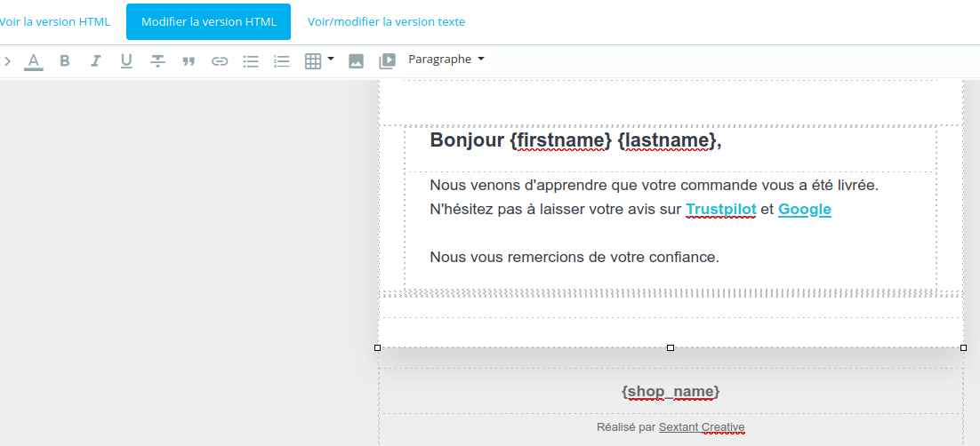Select Modifier la version HTML tab
Screen dimensions: 980x446
coord(209,22)
